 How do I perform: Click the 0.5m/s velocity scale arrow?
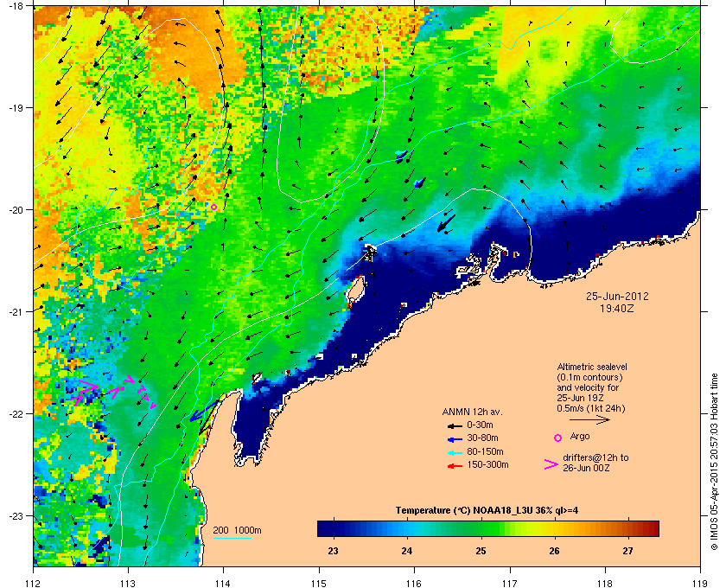(x=589, y=419)
